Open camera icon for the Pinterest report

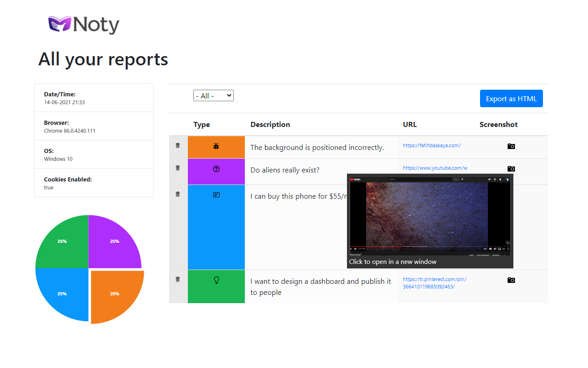click(511, 280)
